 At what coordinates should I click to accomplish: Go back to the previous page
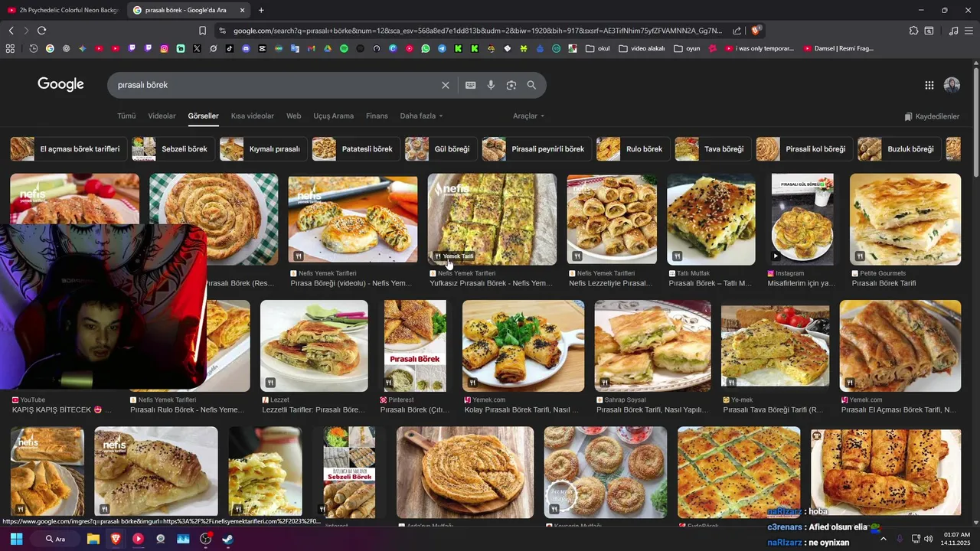11,31
